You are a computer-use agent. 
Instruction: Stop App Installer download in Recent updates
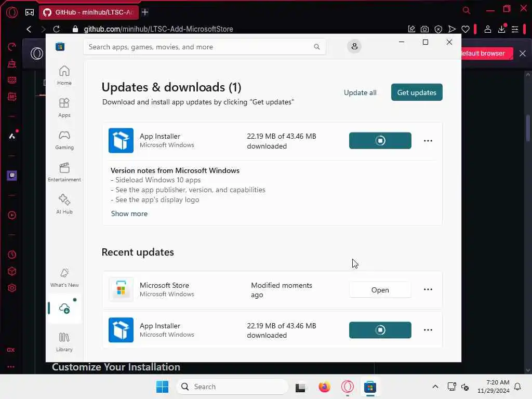380,330
